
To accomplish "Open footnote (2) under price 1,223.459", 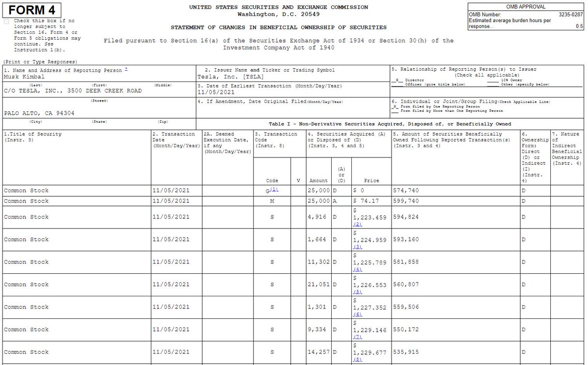I will click(358, 224).
